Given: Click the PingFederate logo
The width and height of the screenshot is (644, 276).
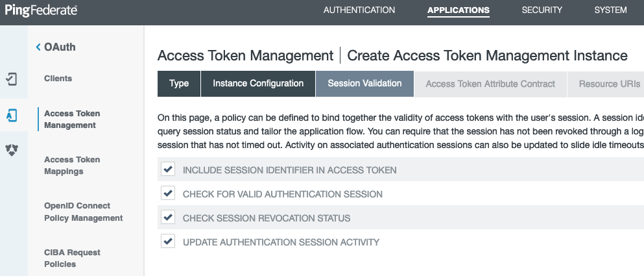Looking at the screenshot, I should tap(42, 10).
